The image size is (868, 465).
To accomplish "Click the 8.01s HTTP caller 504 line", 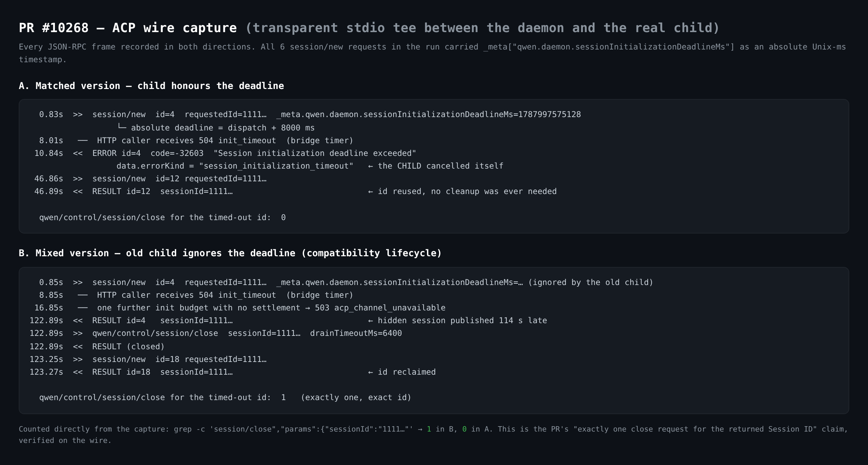I will 196,141.
